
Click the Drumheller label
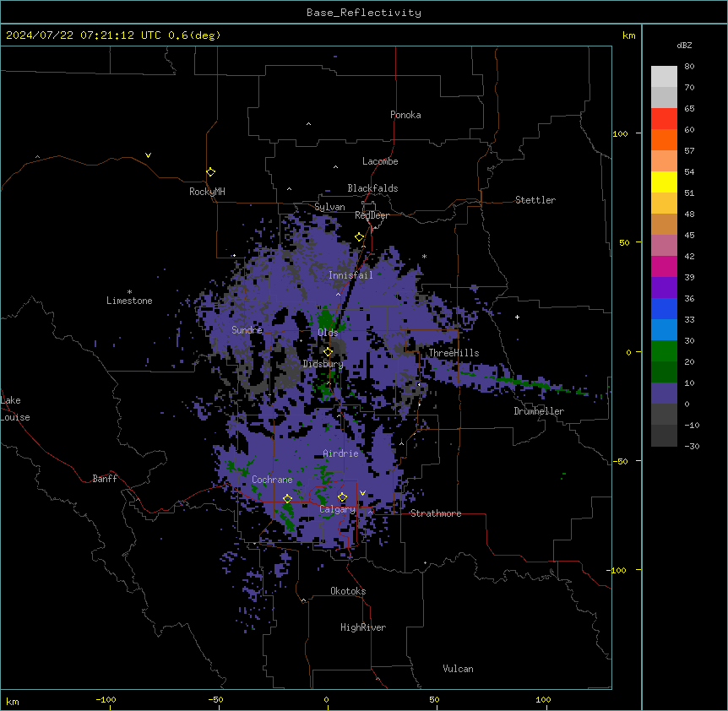539,411
